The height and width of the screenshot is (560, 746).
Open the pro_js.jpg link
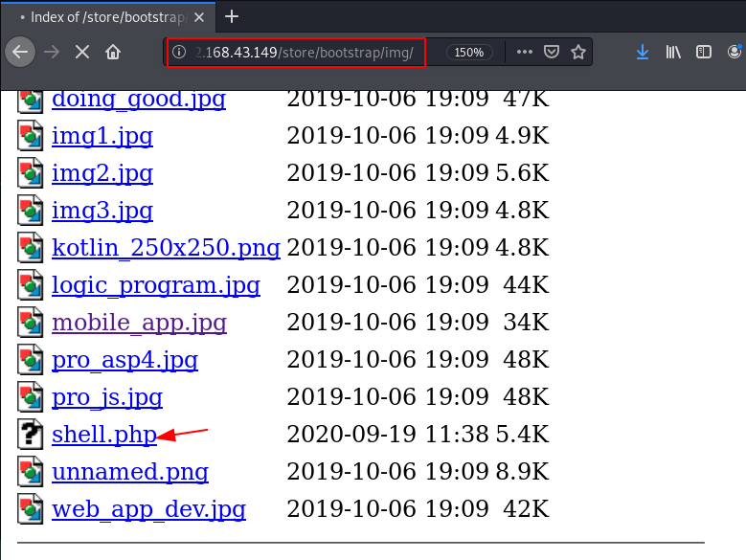pos(107,397)
